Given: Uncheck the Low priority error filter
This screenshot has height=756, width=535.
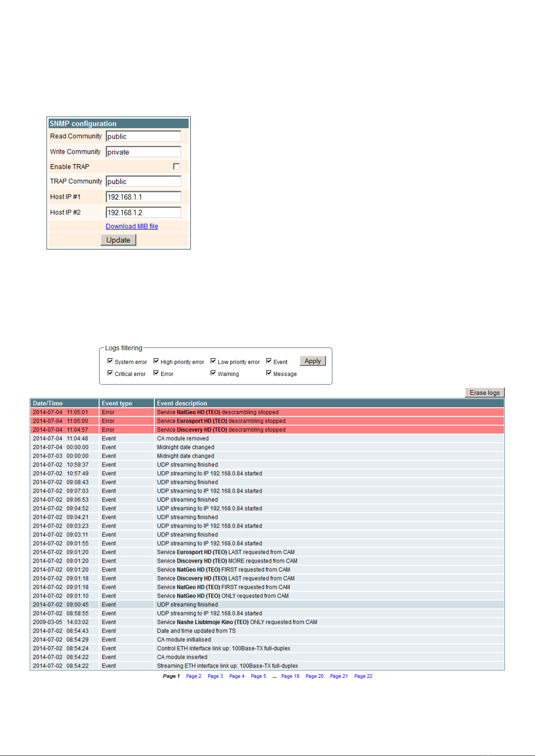Looking at the screenshot, I should pos(213,361).
